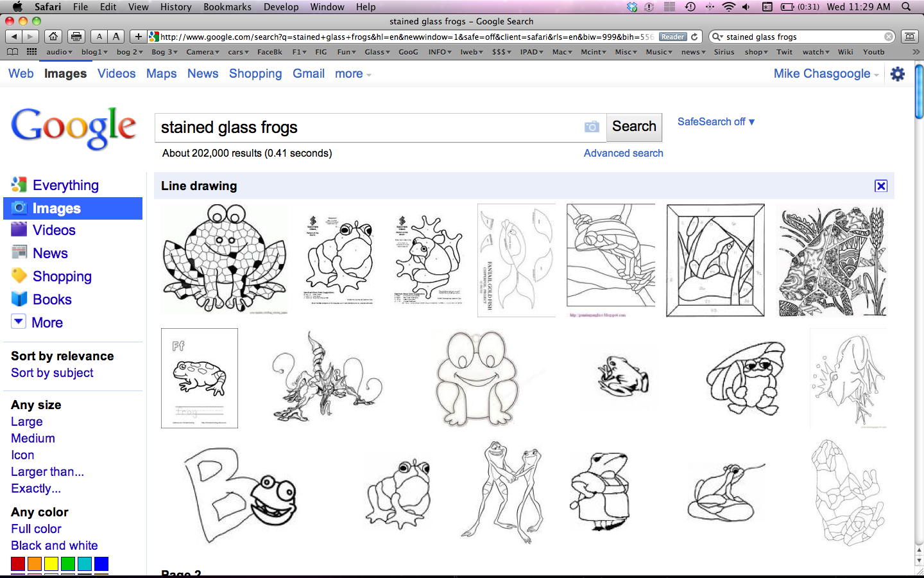Image resolution: width=924 pixels, height=578 pixels.
Task: Choose Full color filter
Action: pos(36,529)
